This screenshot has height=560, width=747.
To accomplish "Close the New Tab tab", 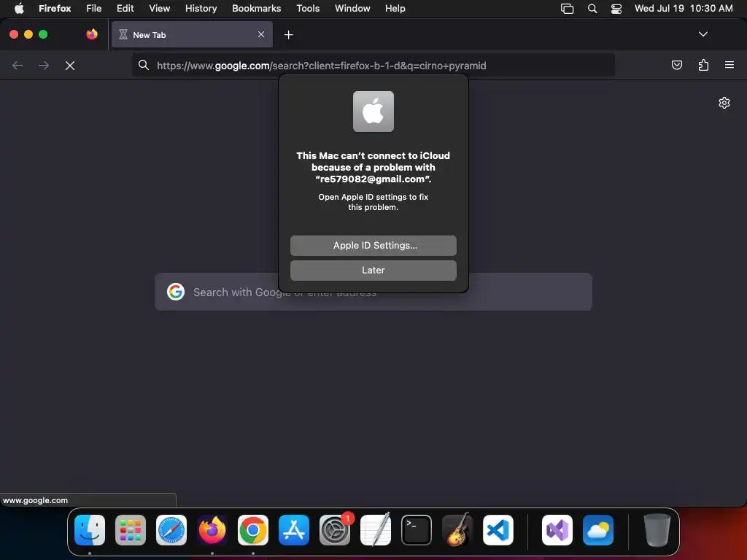I will coord(261,34).
